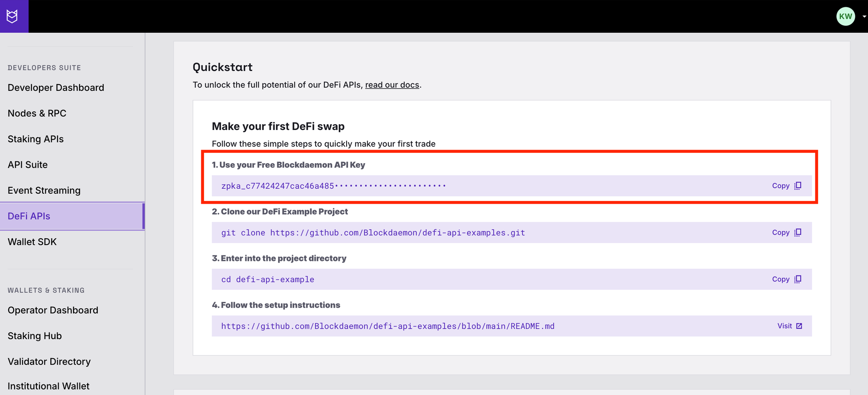This screenshot has width=868, height=395.
Task: Click "2. Clone our DeFi Example Project" label
Action: click(280, 211)
